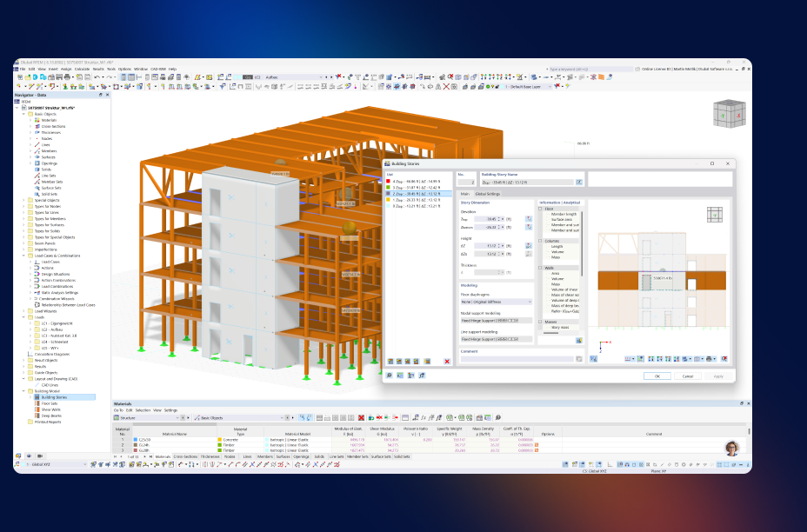The width and height of the screenshot is (807, 532).
Task: Check the Floor checkbox in the Information | Analytical list
Action: point(539,208)
